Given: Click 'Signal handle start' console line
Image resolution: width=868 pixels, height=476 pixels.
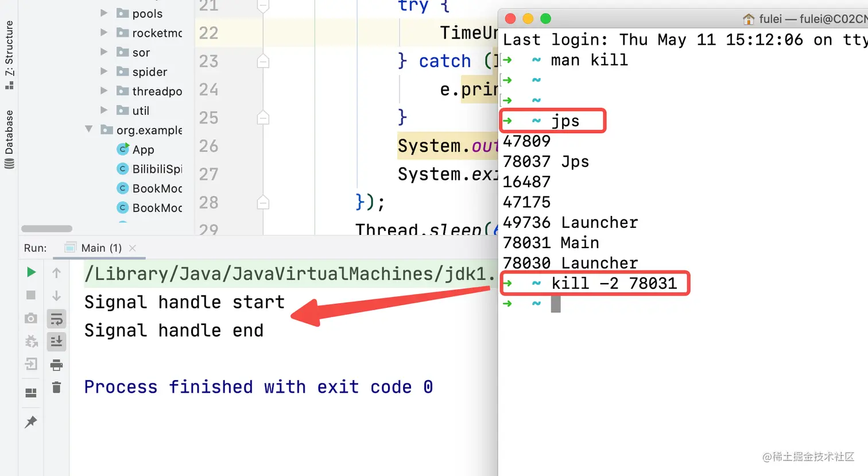Looking at the screenshot, I should point(184,302).
